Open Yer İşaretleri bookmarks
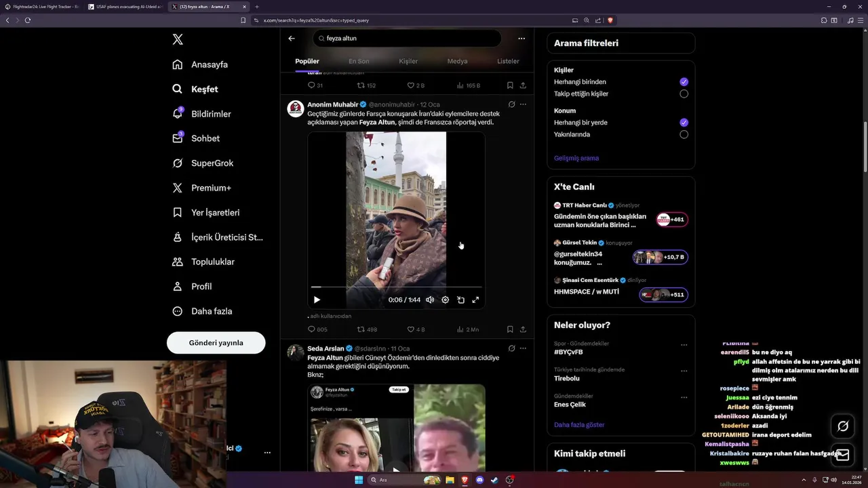This screenshot has height=488, width=868. (x=206, y=212)
